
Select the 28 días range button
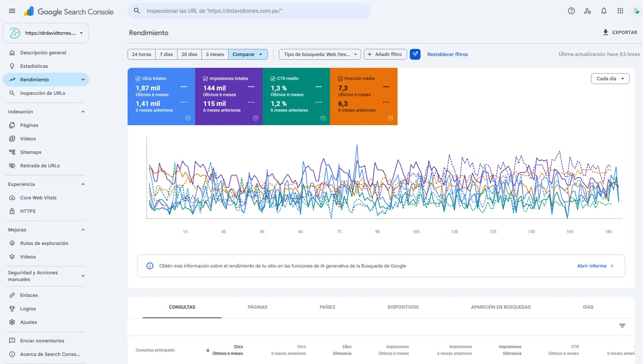click(x=189, y=54)
